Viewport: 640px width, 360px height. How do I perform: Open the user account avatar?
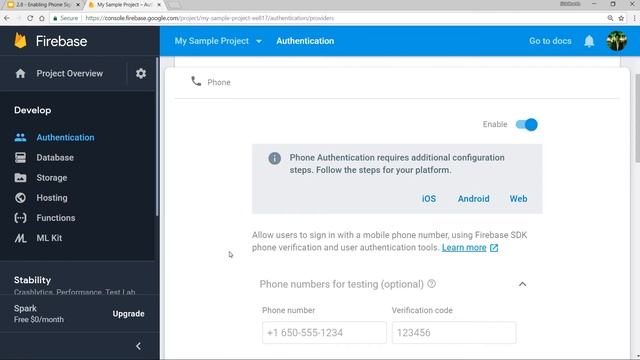pyautogui.click(x=617, y=41)
